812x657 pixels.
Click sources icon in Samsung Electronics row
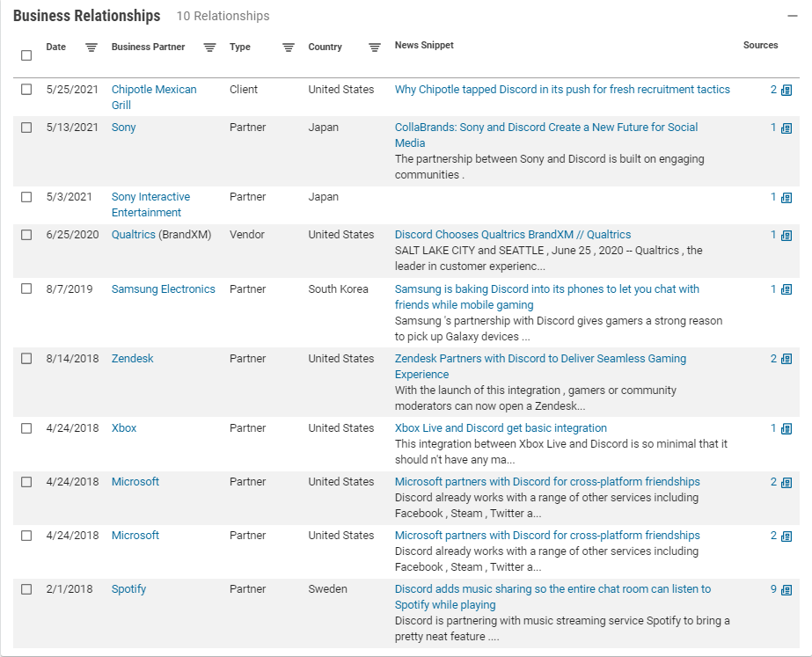tap(786, 289)
